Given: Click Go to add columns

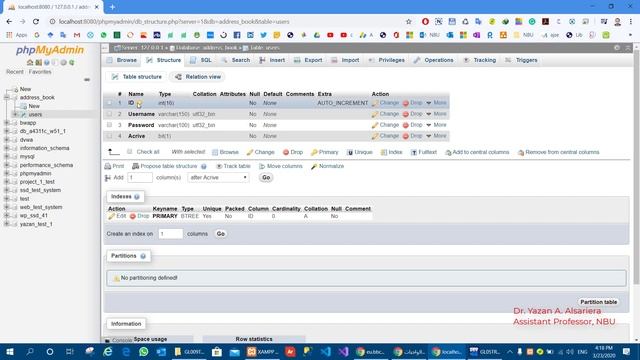Looking at the screenshot, I should click(x=266, y=178).
